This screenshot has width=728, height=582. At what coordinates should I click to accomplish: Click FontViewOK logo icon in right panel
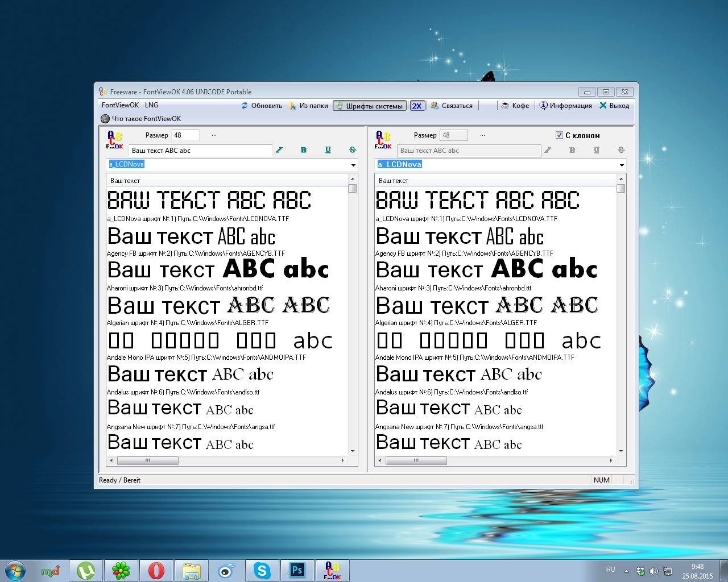pos(383,140)
